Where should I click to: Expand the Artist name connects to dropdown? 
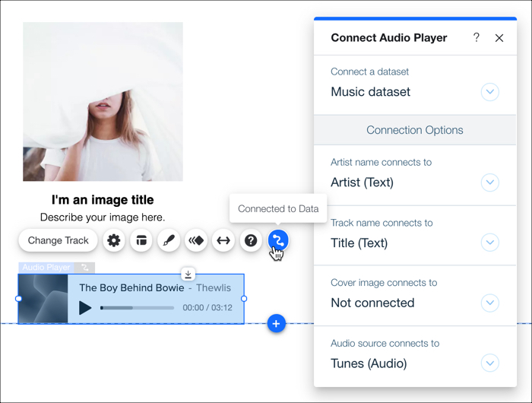(x=490, y=182)
